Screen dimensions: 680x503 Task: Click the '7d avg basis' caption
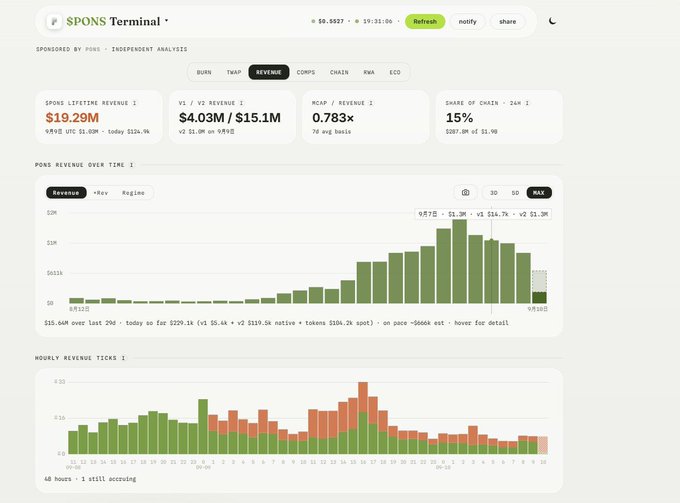[331, 131]
